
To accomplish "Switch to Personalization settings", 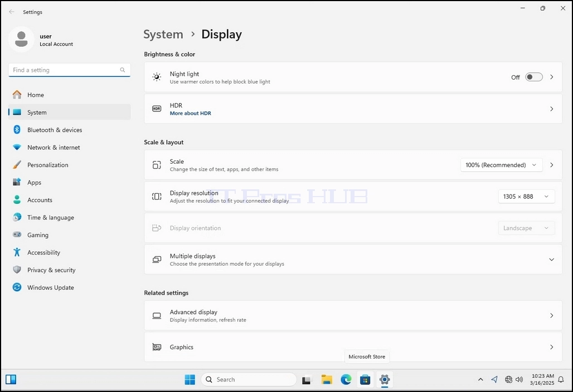I will (70, 165).
